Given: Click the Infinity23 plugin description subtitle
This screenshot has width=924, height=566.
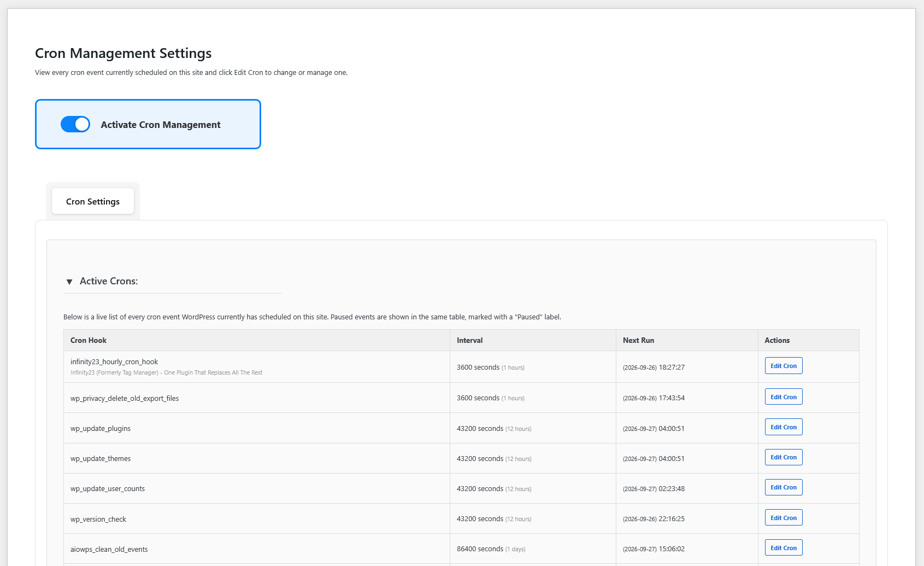Looking at the screenshot, I should pyautogui.click(x=166, y=372).
